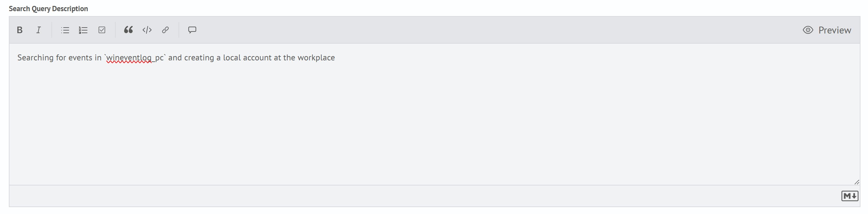Click the Search Query Description label
Viewport: 868px width, 214px height.
pyautogui.click(x=48, y=9)
